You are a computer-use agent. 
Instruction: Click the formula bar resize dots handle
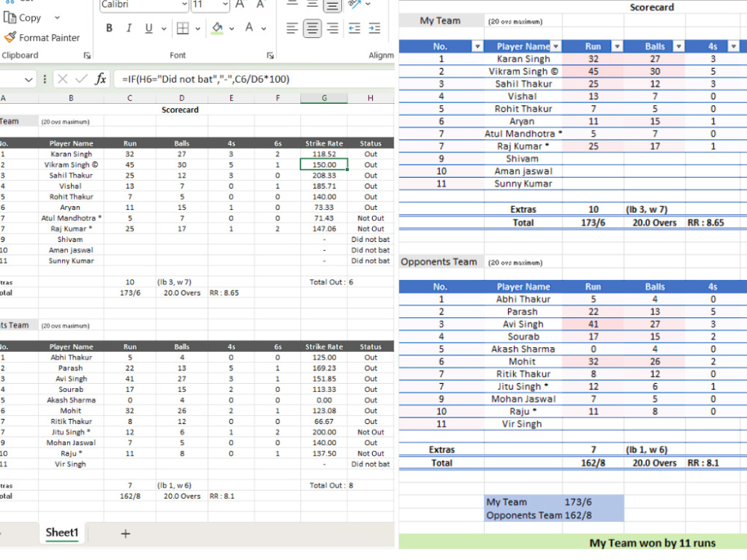[x=45, y=79]
